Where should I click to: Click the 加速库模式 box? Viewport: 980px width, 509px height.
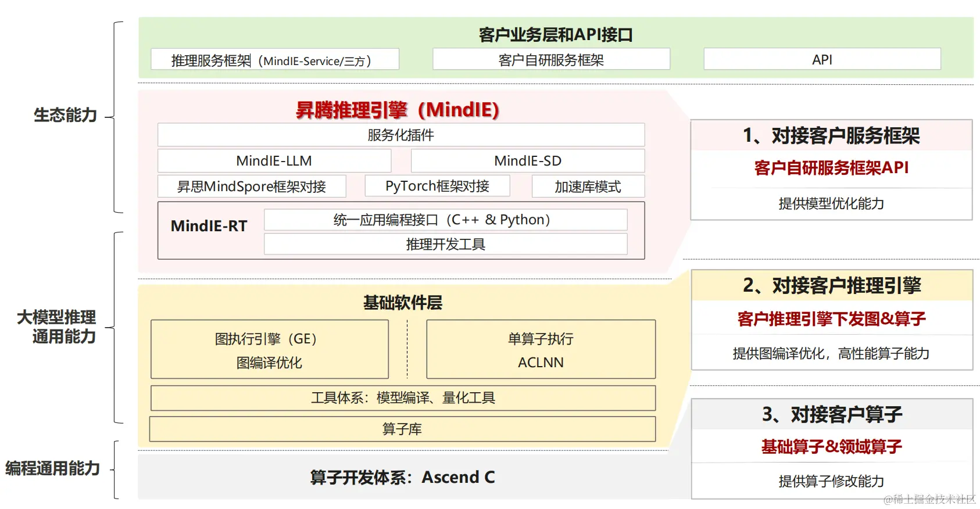588,187
